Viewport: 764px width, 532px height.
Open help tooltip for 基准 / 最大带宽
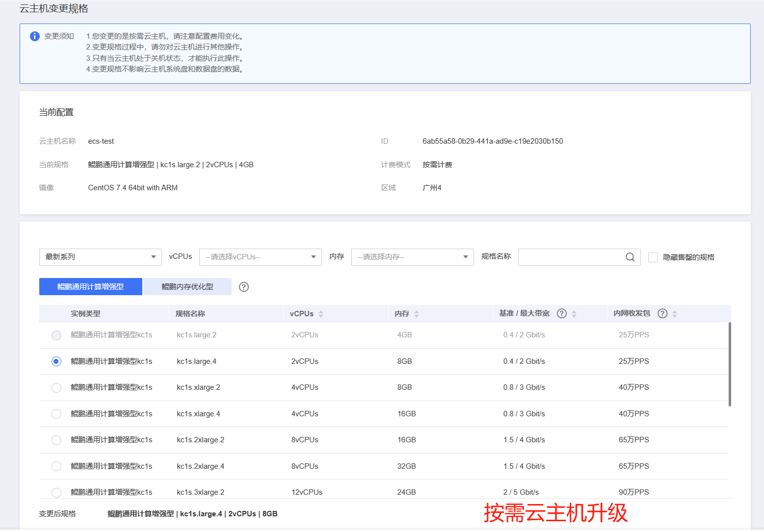tap(562, 314)
